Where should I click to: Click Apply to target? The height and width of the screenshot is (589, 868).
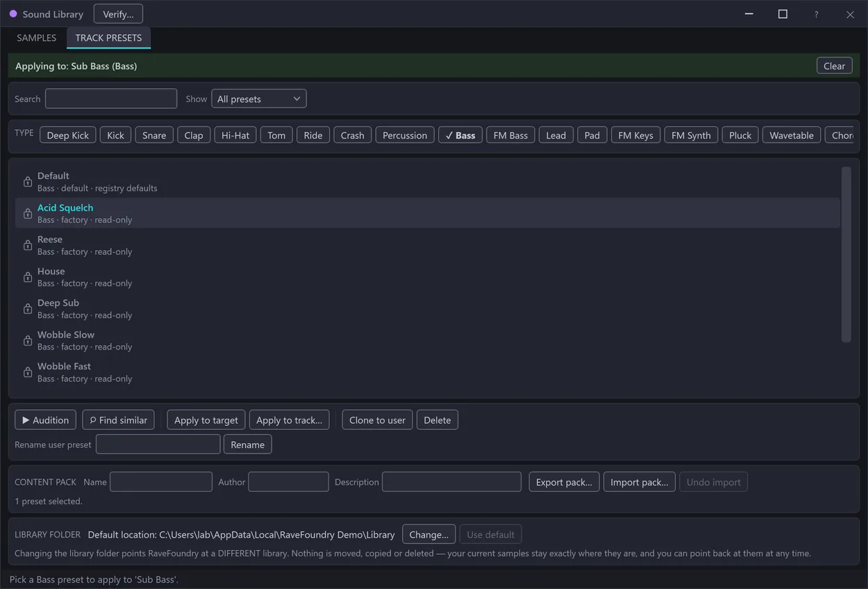pos(206,420)
